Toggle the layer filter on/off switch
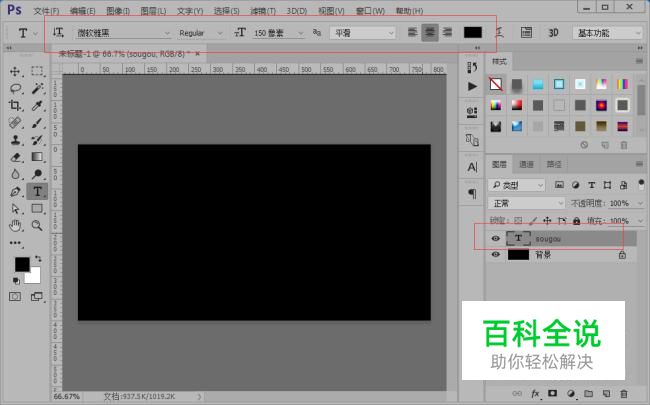Viewport: 650px width, 405px height. click(641, 184)
